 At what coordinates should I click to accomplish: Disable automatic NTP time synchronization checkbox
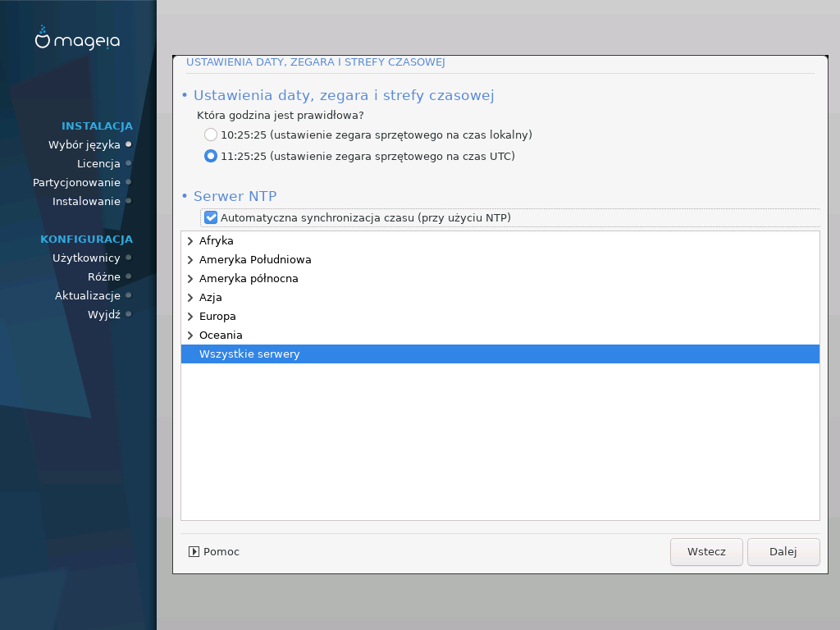(x=211, y=217)
